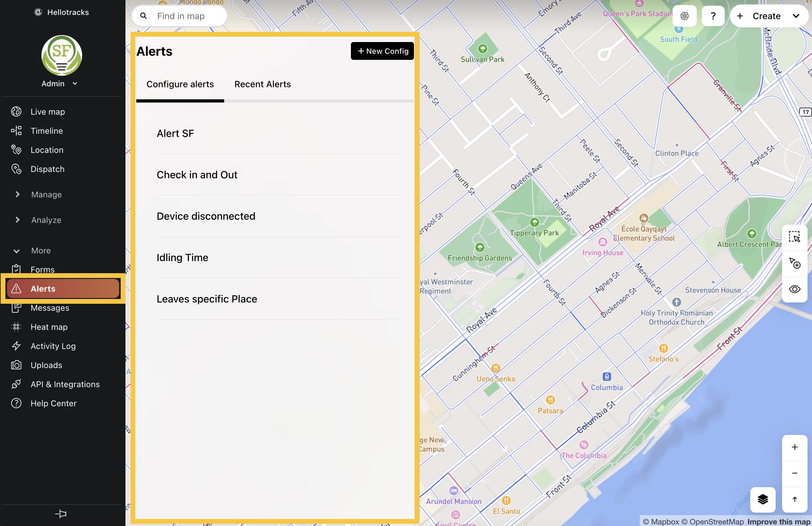812x526 pixels.
Task: Select the rectangular map selection tool
Action: 794,238
